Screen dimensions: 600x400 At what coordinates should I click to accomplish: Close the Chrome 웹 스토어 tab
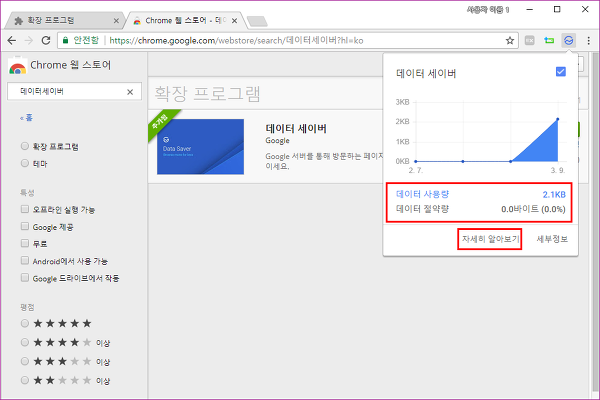(234, 21)
